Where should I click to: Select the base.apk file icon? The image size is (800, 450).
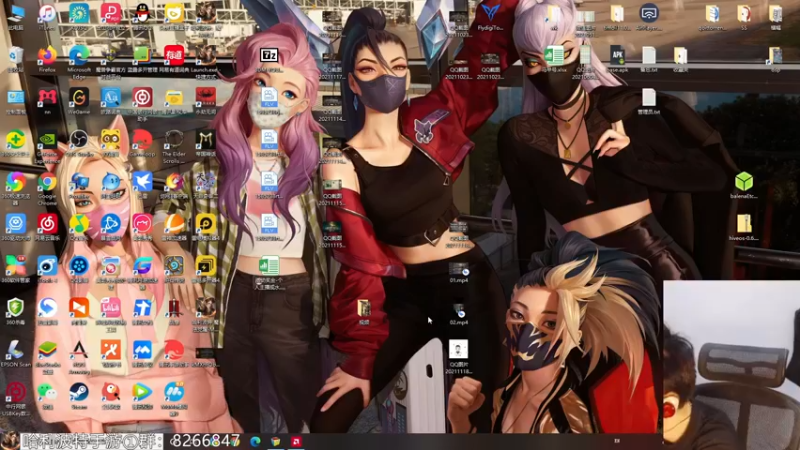(x=617, y=59)
